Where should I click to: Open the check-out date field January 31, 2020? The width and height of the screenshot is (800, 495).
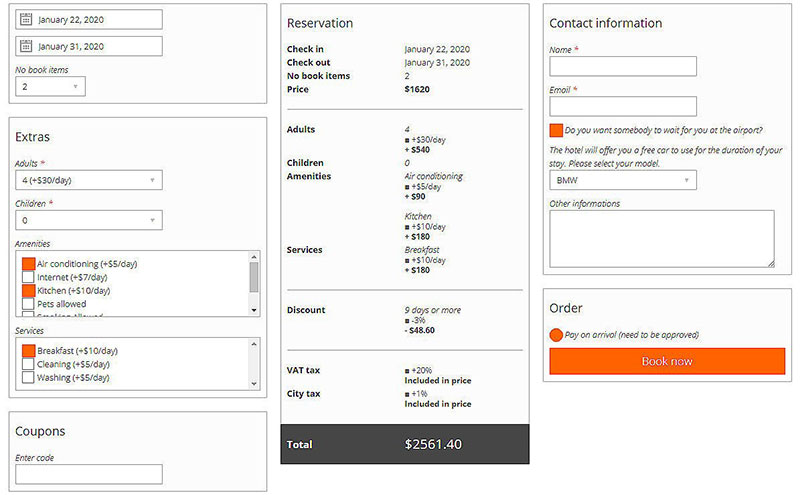89,46
